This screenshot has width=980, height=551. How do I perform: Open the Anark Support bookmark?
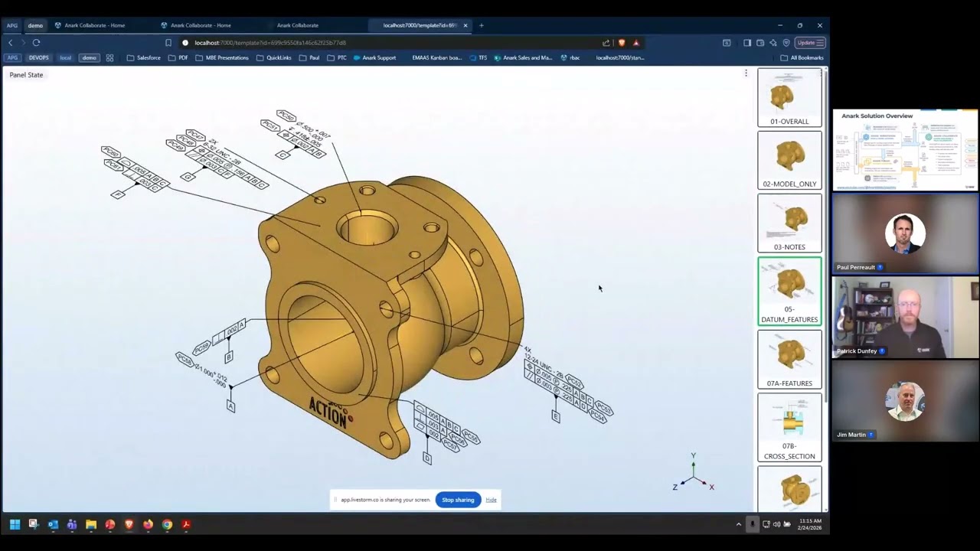tap(374, 57)
